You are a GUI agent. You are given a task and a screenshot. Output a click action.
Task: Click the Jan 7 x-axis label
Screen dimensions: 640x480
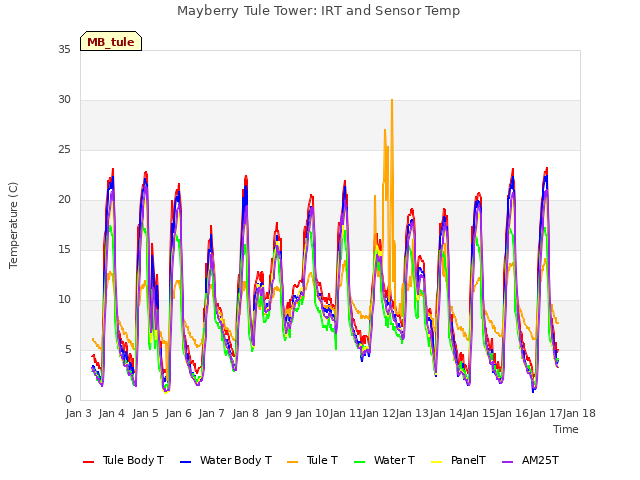[x=212, y=413]
